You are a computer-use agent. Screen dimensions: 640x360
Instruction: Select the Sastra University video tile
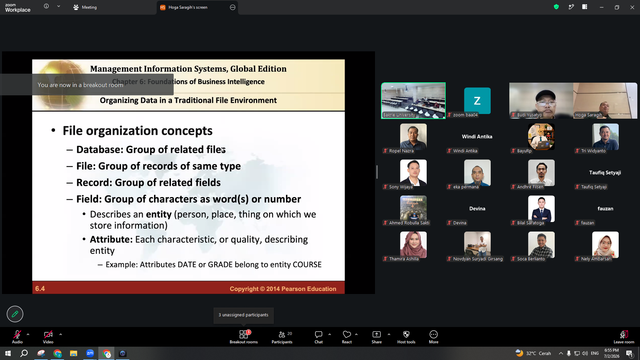(413, 101)
